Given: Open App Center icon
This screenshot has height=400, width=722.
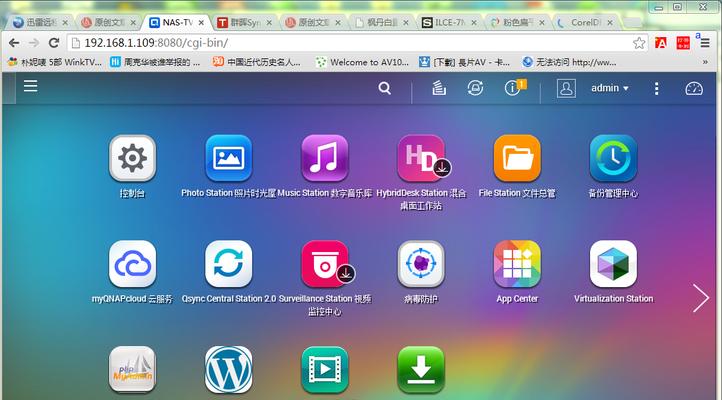Looking at the screenshot, I should click(517, 264).
